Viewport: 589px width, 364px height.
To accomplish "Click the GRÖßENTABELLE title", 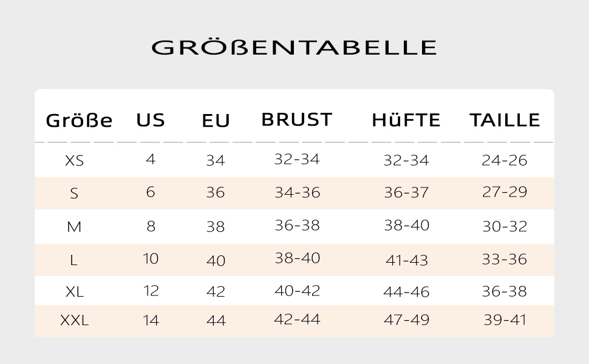I will (294, 47).
